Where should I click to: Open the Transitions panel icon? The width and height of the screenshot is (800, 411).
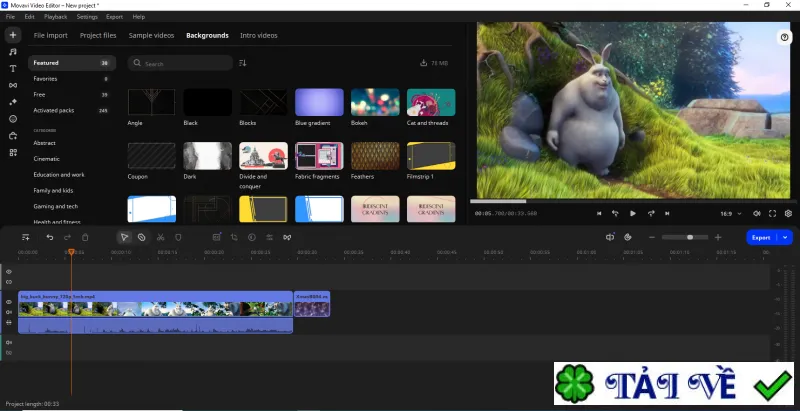tap(13, 86)
